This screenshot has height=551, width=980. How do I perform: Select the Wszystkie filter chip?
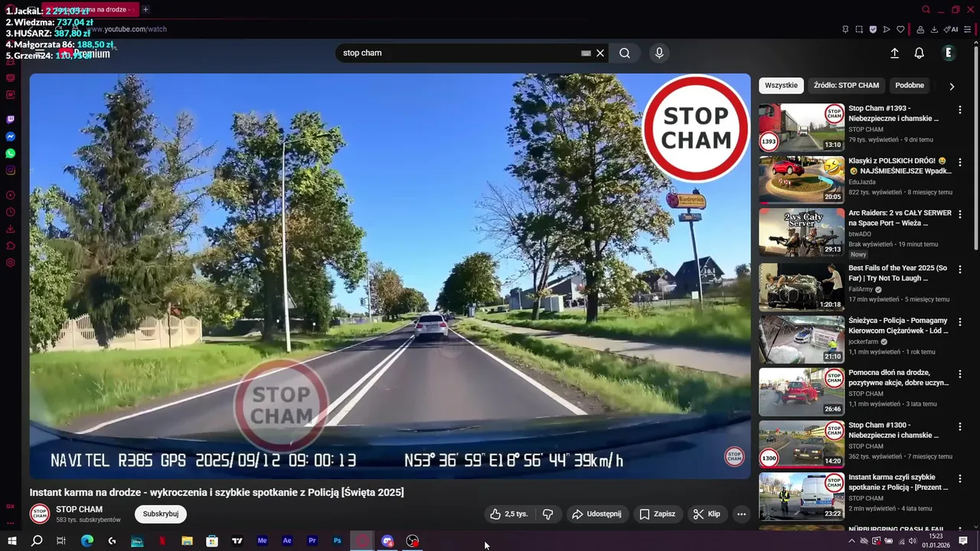point(781,85)
